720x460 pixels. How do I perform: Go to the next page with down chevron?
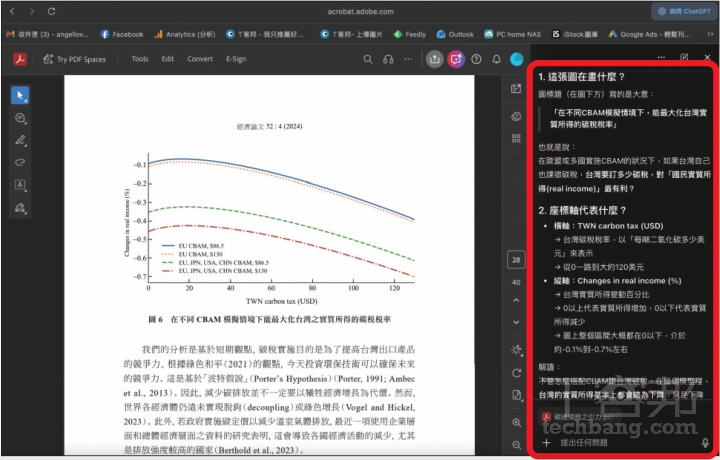(x=516, y=322)
